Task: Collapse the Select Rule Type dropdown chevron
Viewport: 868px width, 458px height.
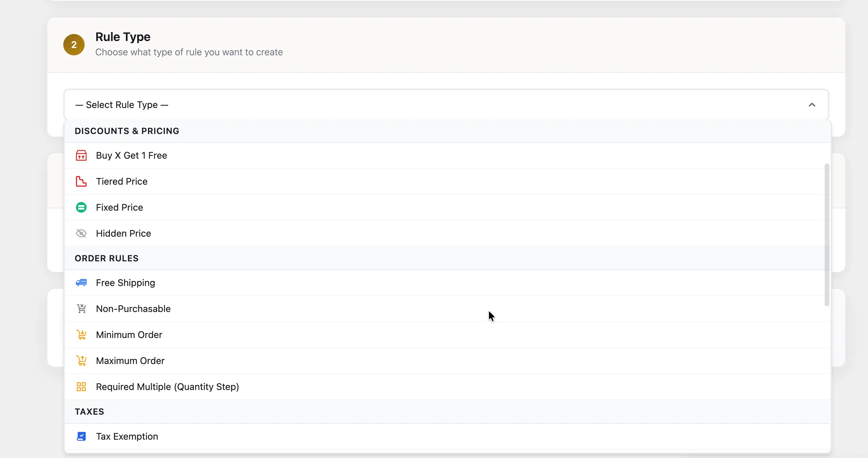Action: (812, 105)
